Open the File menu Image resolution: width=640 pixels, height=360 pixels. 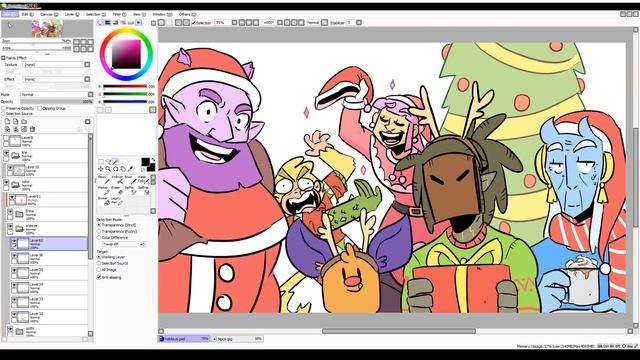coord(10,14)
